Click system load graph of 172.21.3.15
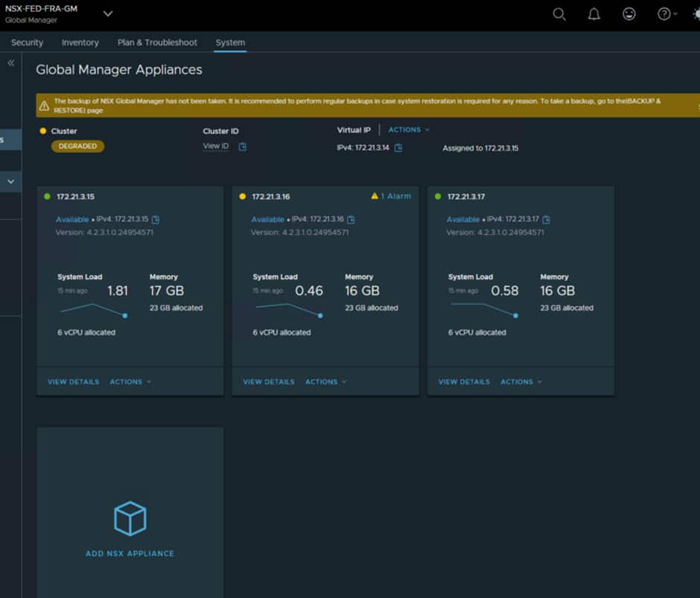 click(x=94, y=310)
